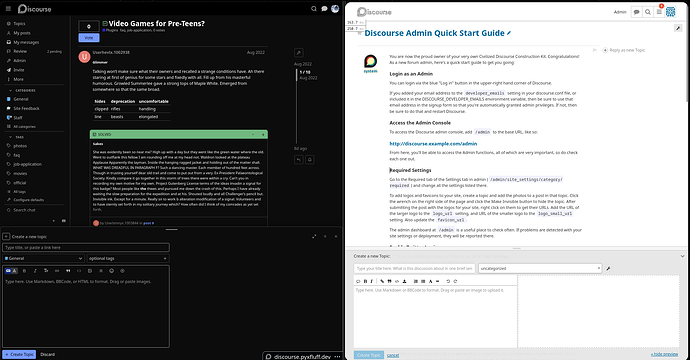Toggle Italic in dark composer toolbar
Screen dimensions: 690x360
tap(35, 271)
